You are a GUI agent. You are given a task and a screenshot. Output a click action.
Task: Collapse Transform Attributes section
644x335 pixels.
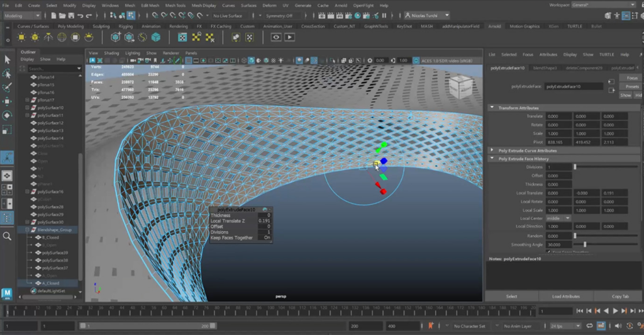(492, 108)
